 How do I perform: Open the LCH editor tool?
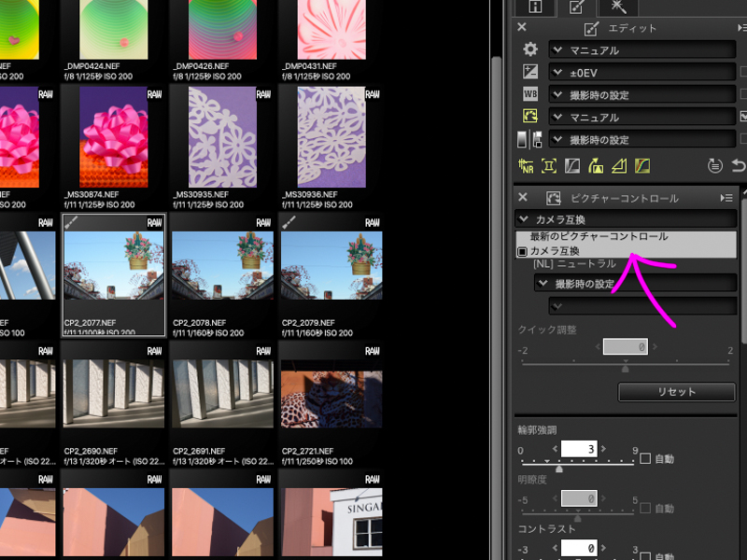coord(572,166)
